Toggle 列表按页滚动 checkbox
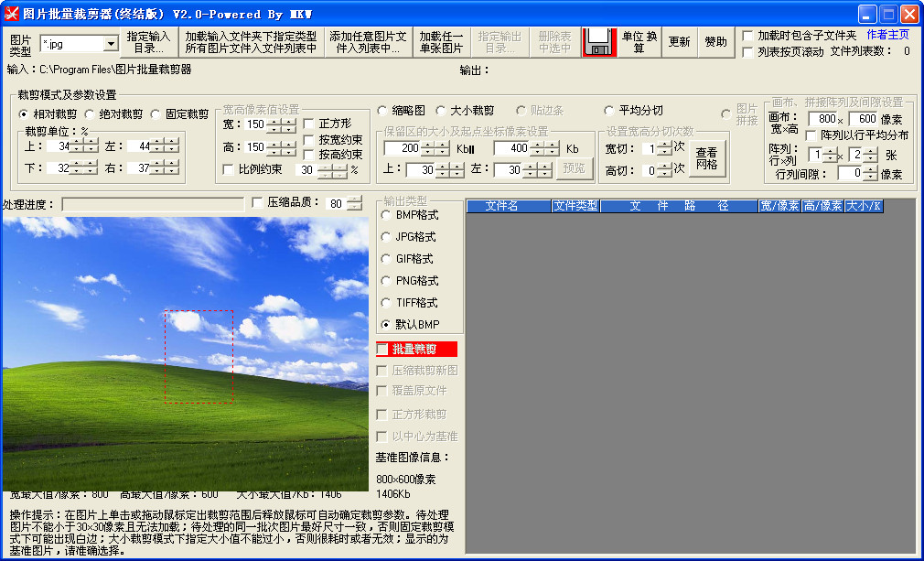Viewport: 924px width, 561px height. click(x=747, y=52)
